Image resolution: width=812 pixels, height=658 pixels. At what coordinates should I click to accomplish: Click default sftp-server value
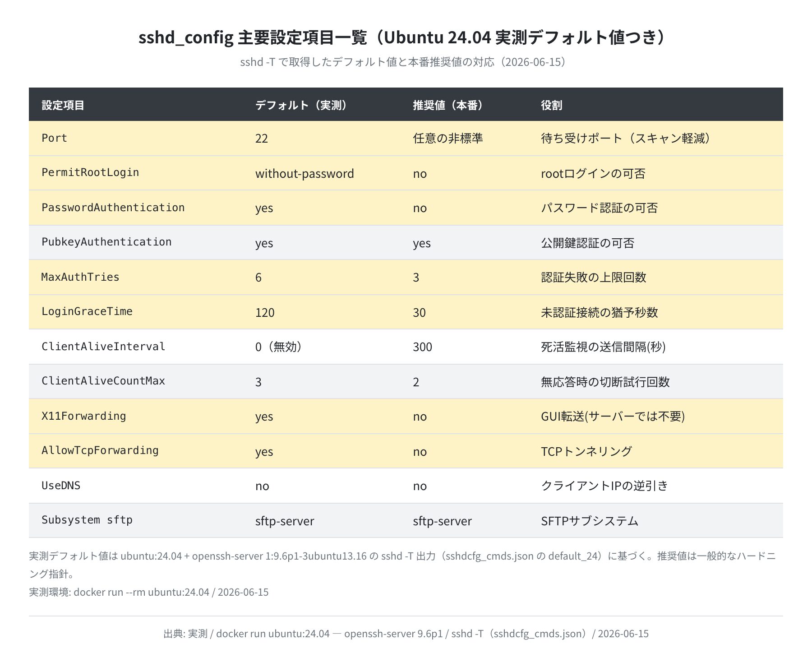coord(285,521)
